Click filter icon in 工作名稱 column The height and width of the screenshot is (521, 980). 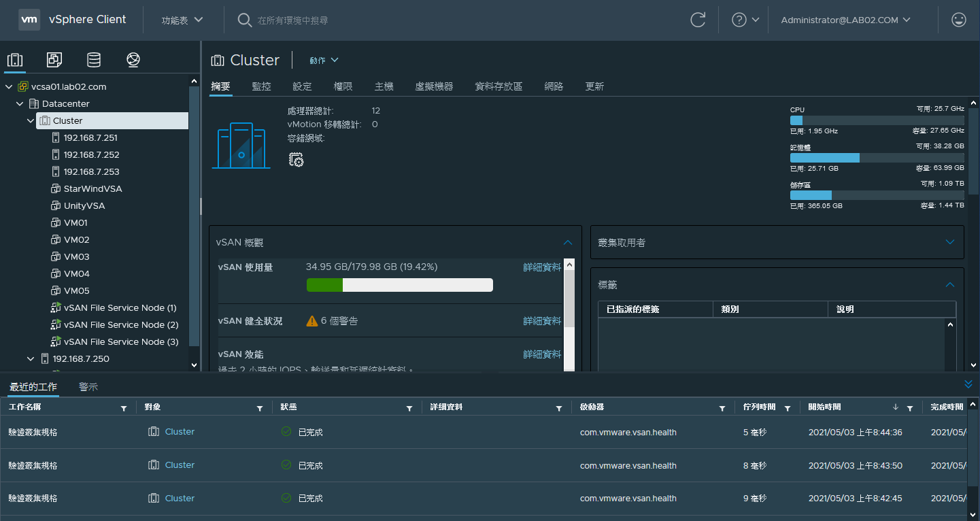coord(124,408)
